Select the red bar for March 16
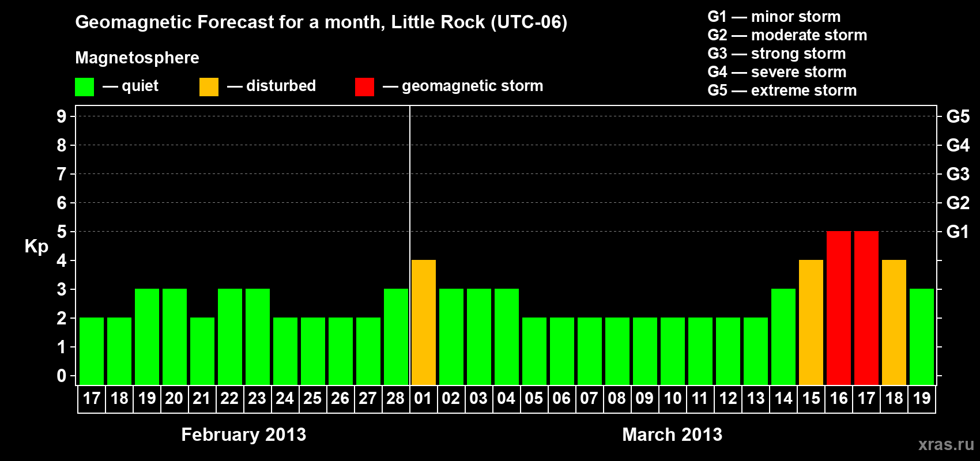Viewport: 980px width, 461px height. [839, 308]
